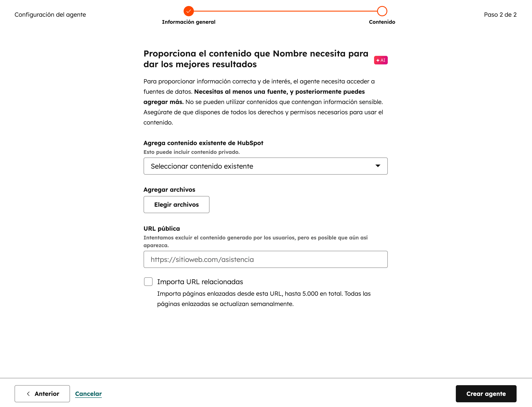Click the Paso 2 de 2 label

(500, 15)
